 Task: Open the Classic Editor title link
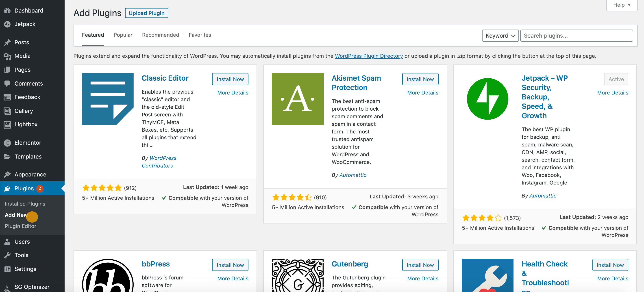tap(165, 78)
